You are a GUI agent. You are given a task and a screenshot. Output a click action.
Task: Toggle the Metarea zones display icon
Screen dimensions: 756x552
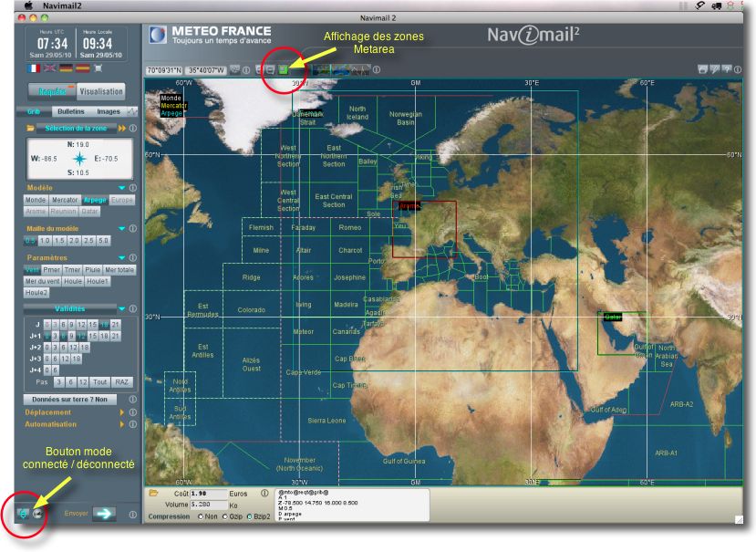[x=283, y=70]
